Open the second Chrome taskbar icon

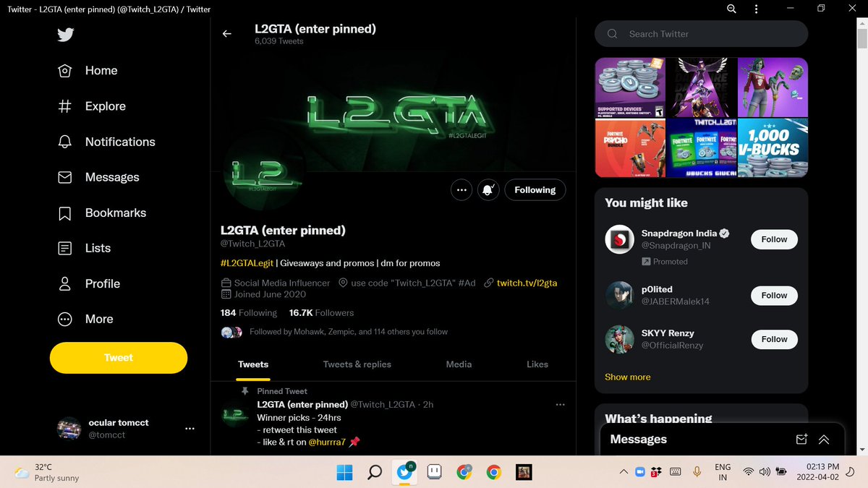(x=494, y=473)
